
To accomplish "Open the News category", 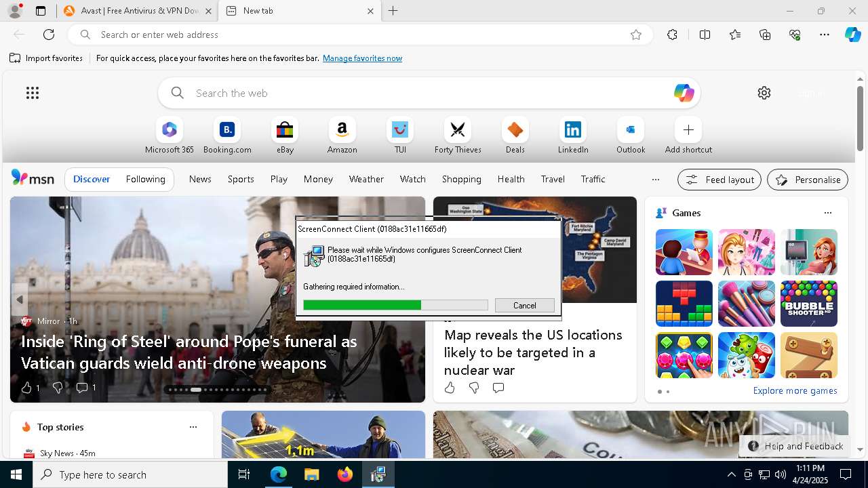I will (200, 179).
